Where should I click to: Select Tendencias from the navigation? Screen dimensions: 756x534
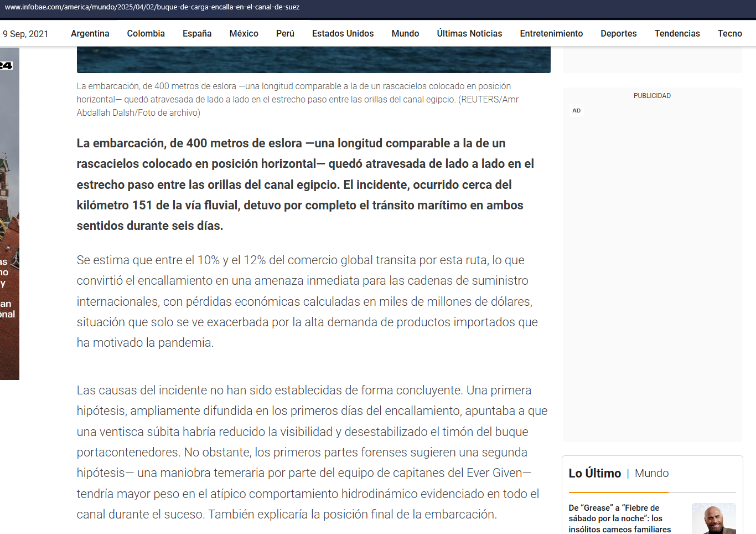coord(677,33)
